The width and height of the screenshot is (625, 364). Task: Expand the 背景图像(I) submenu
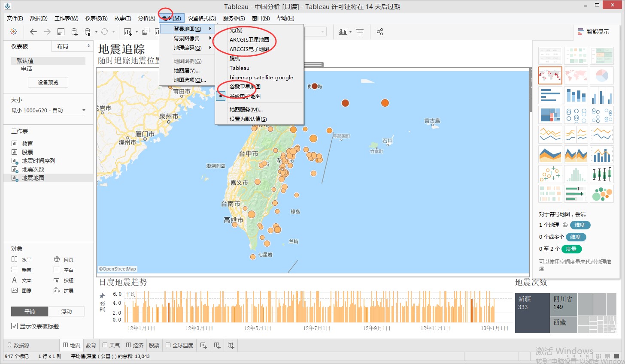tap(188, 38)
